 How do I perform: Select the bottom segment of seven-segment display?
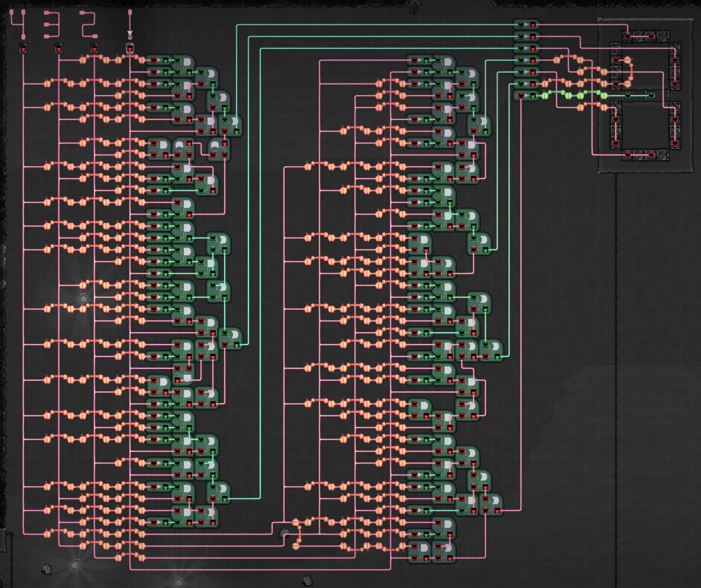click(x=639, y=154)
